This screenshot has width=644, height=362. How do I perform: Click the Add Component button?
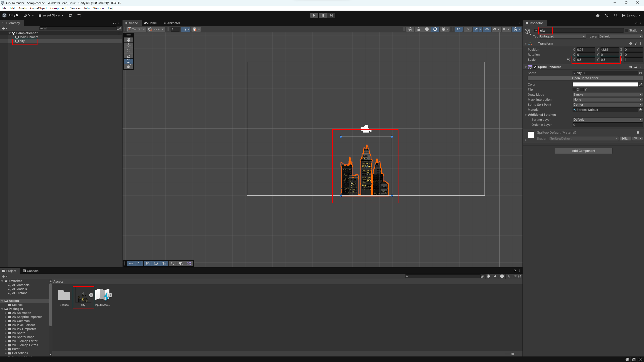pos(583,151)
